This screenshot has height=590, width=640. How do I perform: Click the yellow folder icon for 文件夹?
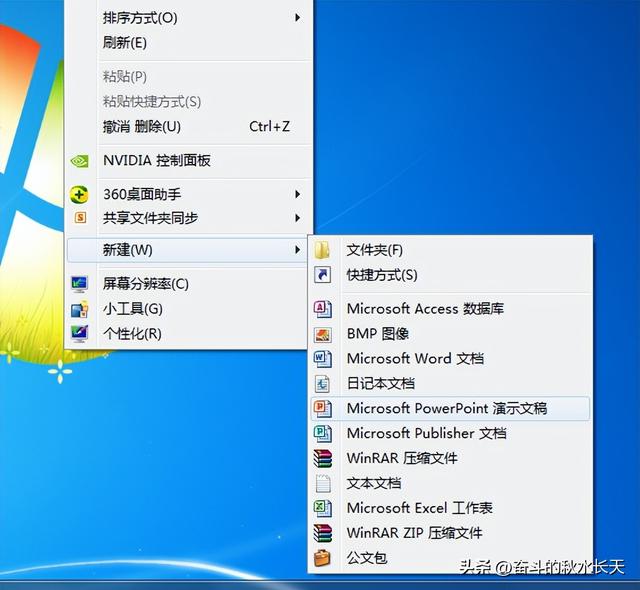(322, 250)
